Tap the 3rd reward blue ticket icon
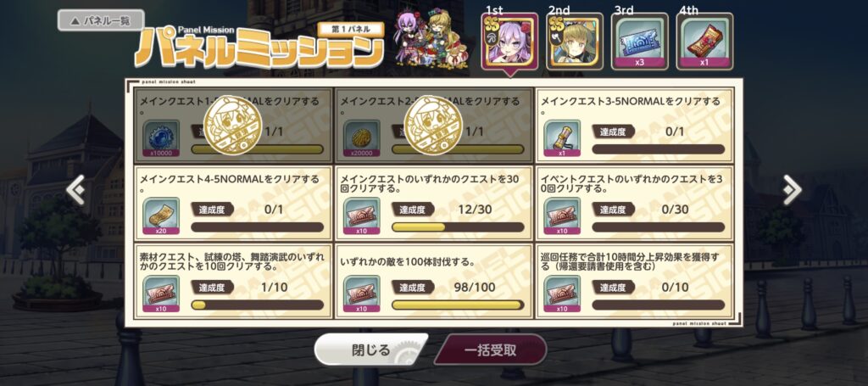This screenshot has height=386, width=868. pos(639,42)
